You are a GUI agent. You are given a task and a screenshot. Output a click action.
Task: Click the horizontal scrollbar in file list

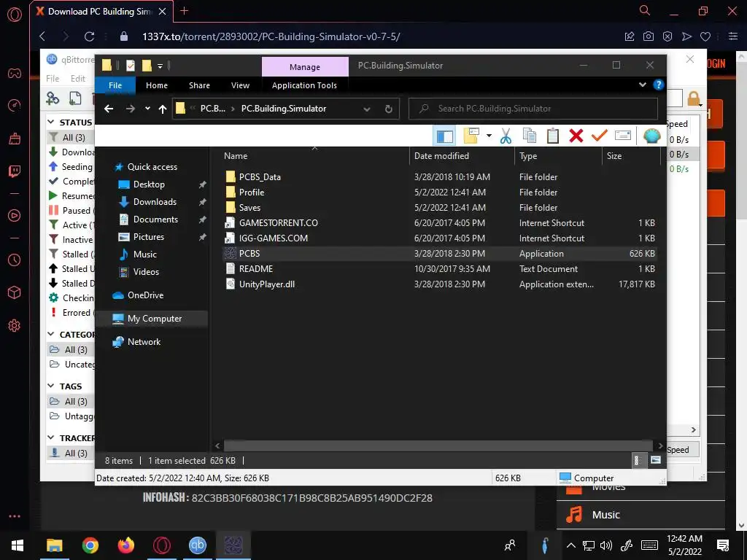[438, 446]
